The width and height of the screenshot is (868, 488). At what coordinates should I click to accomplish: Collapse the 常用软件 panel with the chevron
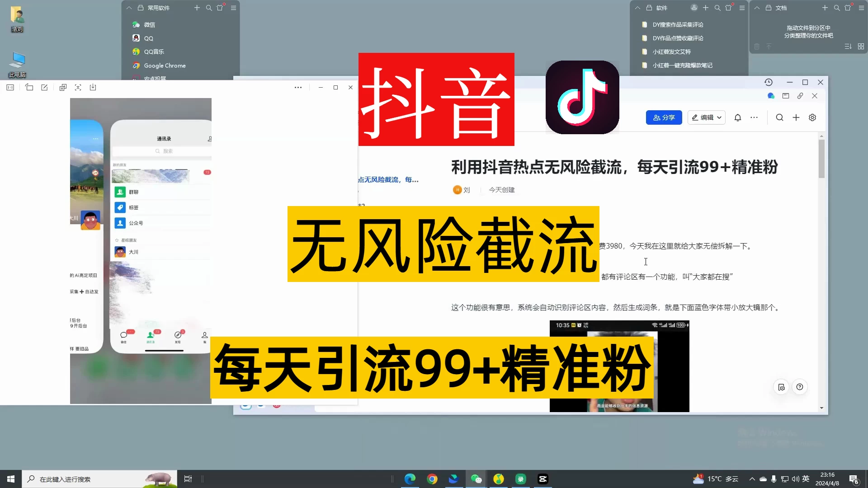click(x=129, y=8)
